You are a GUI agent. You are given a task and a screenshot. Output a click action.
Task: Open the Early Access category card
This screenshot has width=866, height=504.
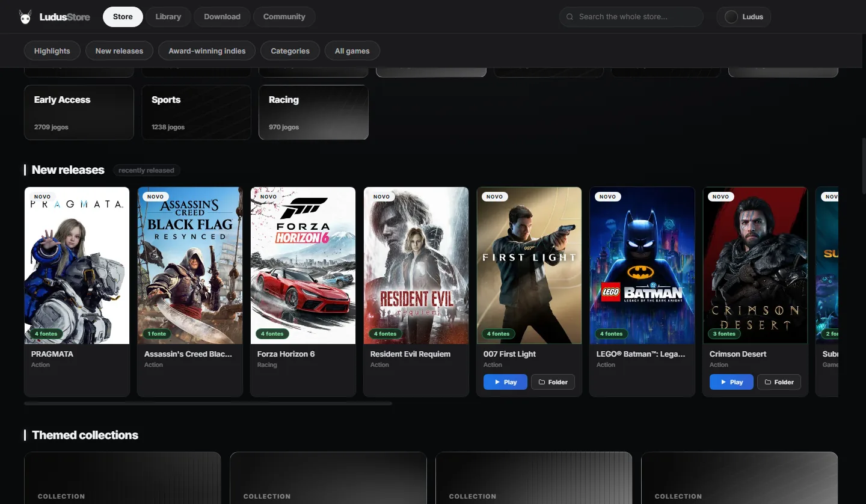(79, 112)
